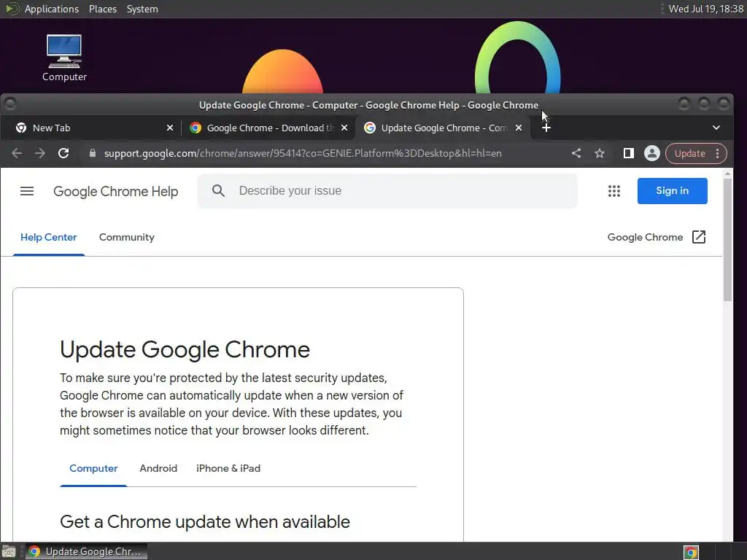Open the Google apps grid

614,191
